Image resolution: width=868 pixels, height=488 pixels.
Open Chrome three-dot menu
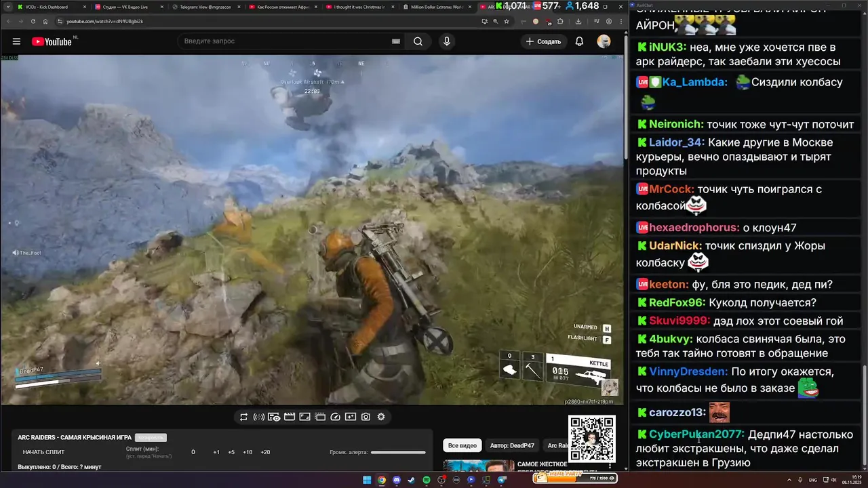click(621, 21)
